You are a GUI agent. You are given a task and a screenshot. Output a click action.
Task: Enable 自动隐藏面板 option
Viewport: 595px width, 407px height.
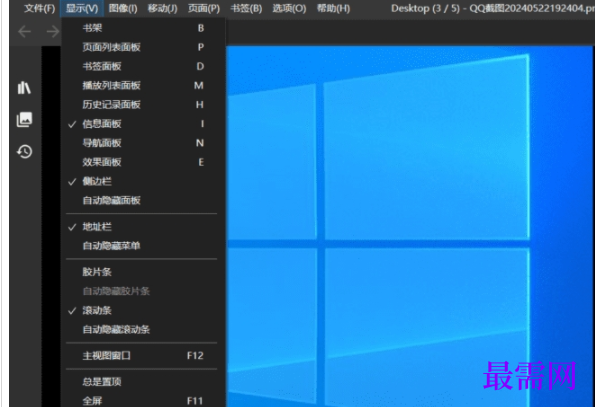[x=142, y=200]
